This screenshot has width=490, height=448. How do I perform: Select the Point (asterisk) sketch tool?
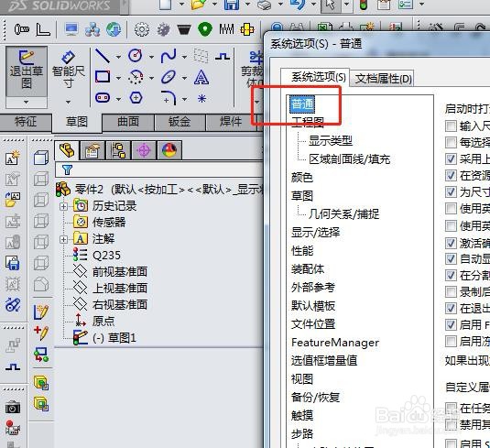pos(201,98)
